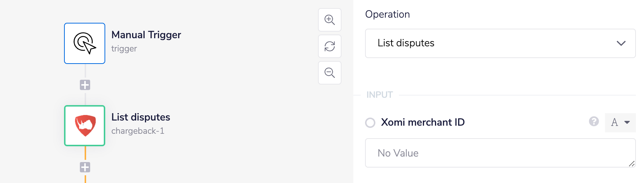Expand the Operation chevron arrow

(621, 43)
